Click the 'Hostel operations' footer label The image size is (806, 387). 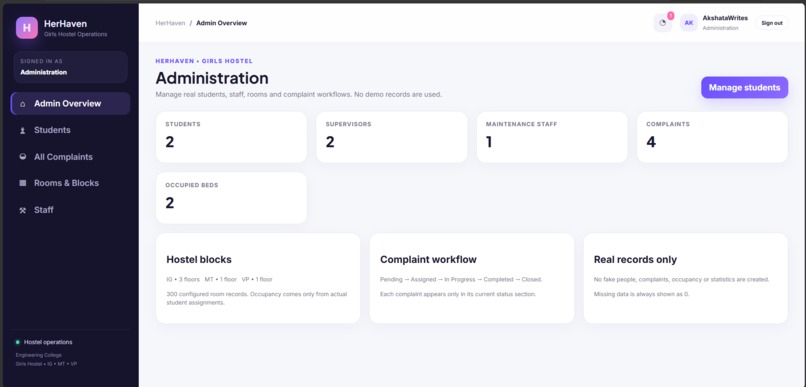tap(48, 342)
